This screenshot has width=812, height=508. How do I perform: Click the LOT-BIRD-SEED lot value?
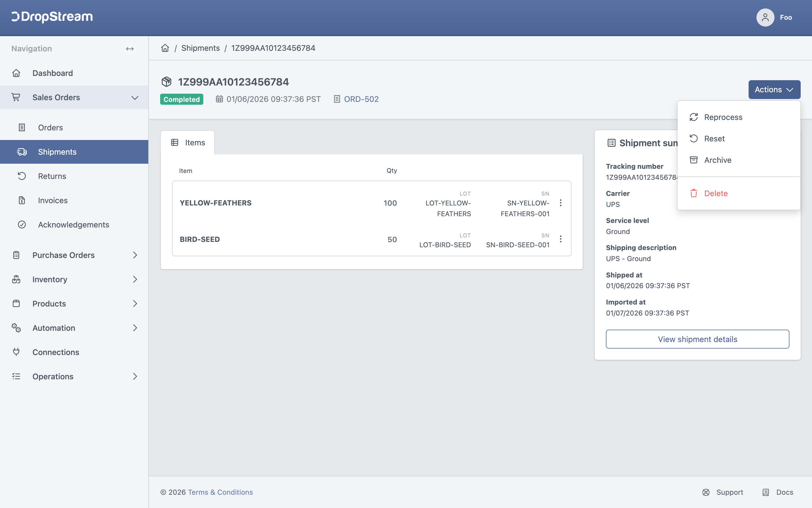pyautogui.click(x=445, y=245)
